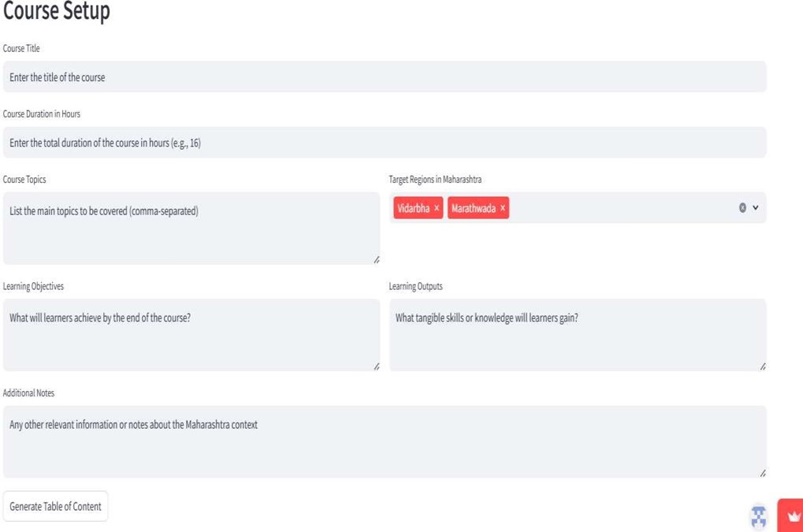Click into the Course Topics text area
This screenshot has width=803, height=532.
[x=191, y=229]
